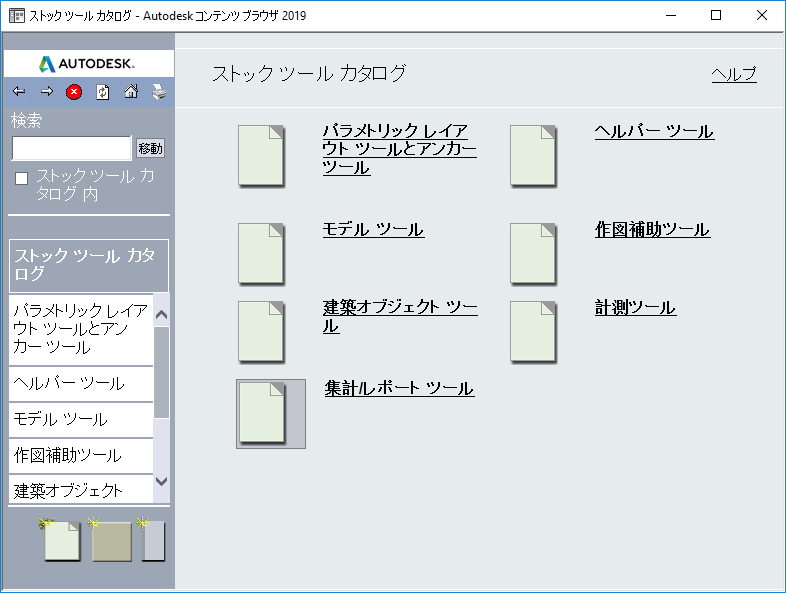786x593 pixels.
Task: Open the ヘルパー ツール category page icon
Action: tap(533, 156)
